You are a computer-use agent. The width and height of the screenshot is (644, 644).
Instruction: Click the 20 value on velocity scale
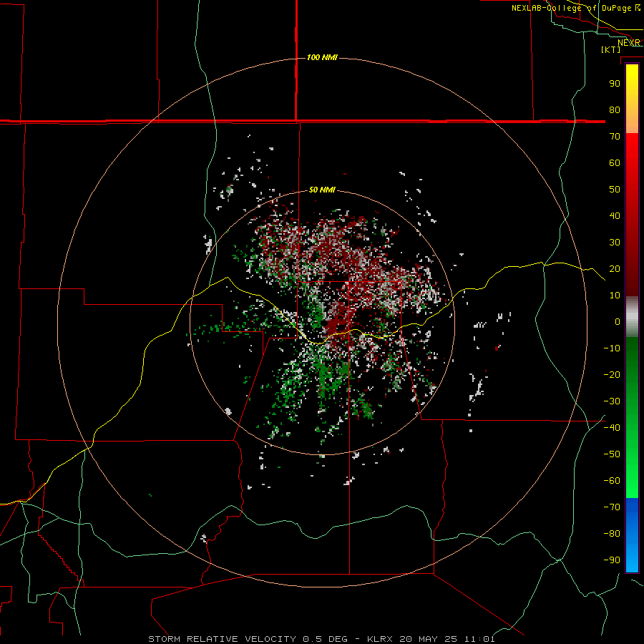[615, 268]
